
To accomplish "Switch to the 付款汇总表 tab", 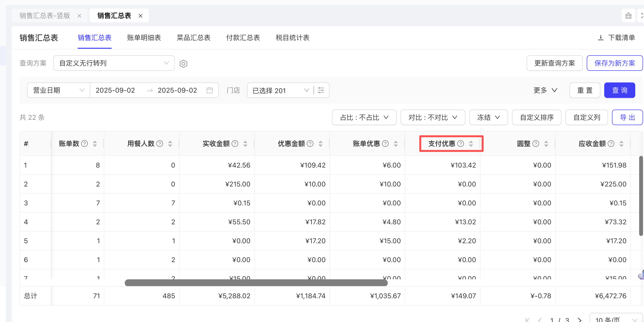I will coord(243,38).
